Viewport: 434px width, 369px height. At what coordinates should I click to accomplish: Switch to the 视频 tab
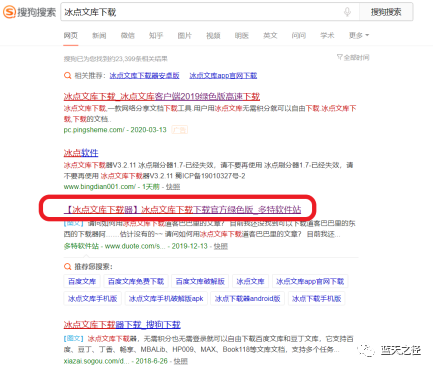(213, 35)
